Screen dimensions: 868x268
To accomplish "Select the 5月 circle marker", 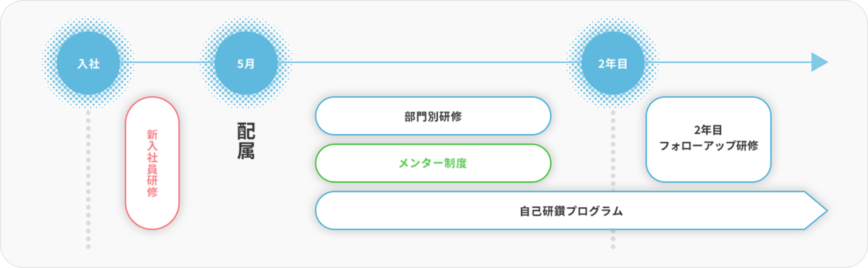I will click(246, 63).
